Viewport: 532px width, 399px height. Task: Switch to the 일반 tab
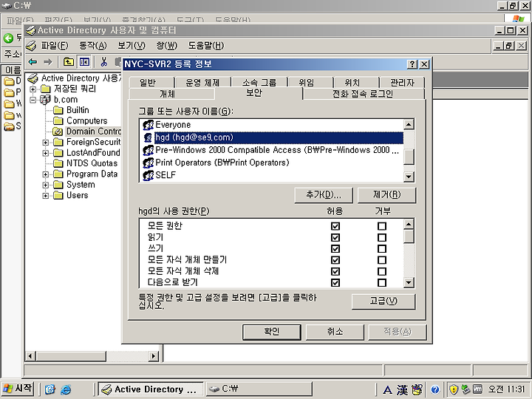151,83
